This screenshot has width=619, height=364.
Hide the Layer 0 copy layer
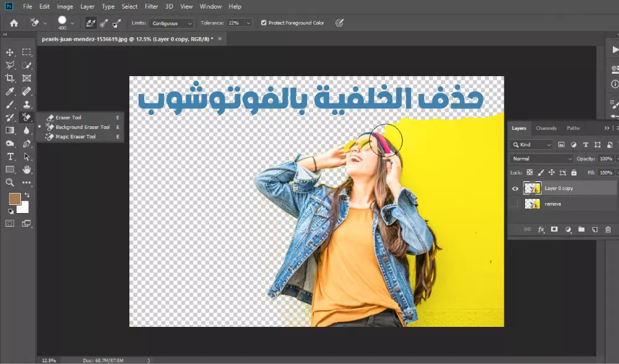click(x=515, y=189)
